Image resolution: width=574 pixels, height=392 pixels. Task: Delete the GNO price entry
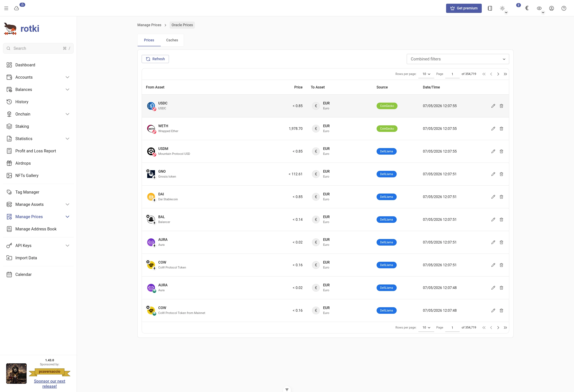[x=501, y=174]
